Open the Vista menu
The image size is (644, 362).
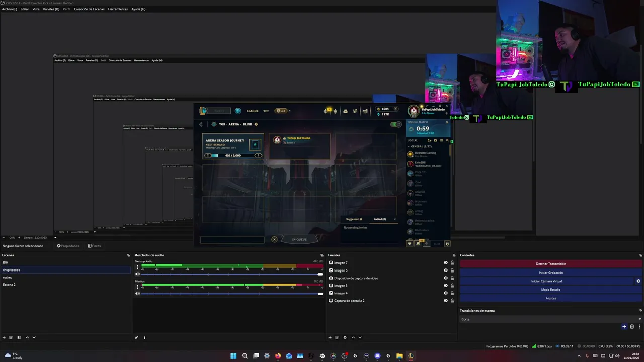pos(36,9)
